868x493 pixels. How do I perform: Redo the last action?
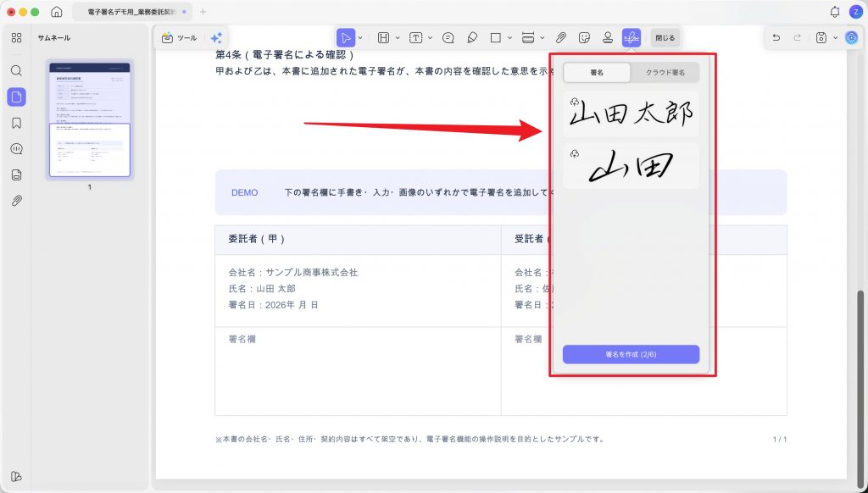point(797,37)
